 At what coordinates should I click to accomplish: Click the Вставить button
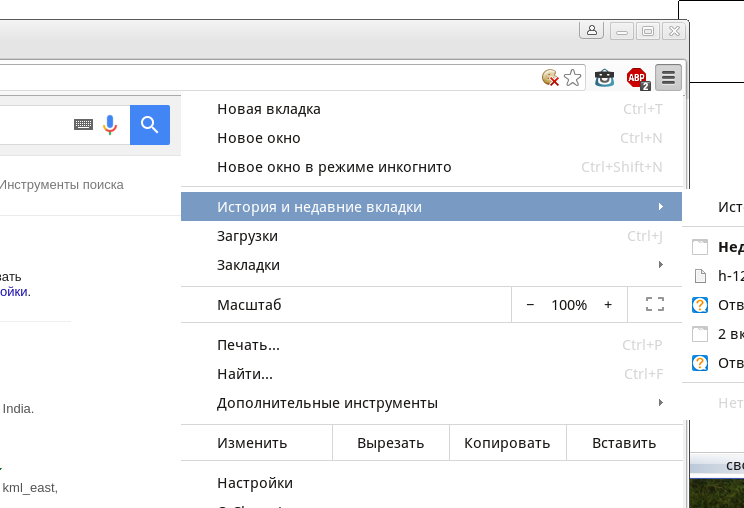624,443
